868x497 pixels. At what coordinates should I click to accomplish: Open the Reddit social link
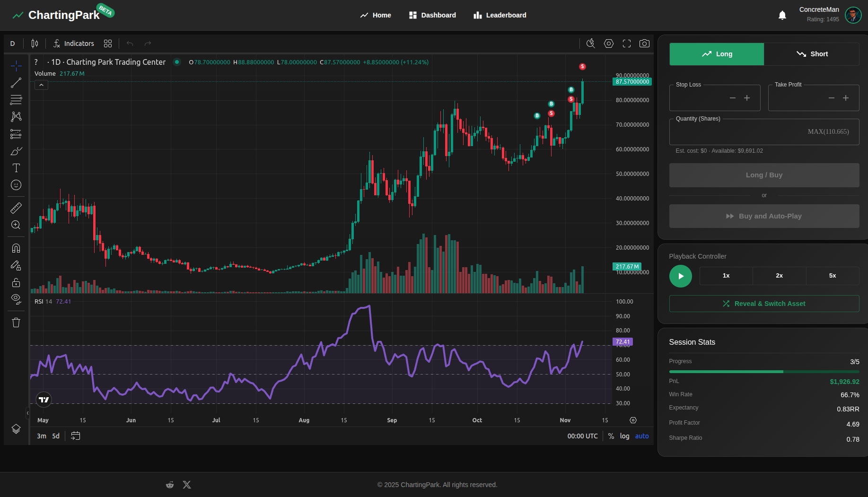170,485
